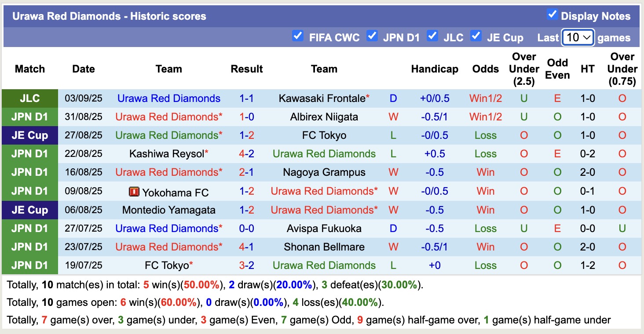Select Avispa Fukuoka from its row
Image resolution: width=644 pixels, height=334 pixels.
(324, 228)
